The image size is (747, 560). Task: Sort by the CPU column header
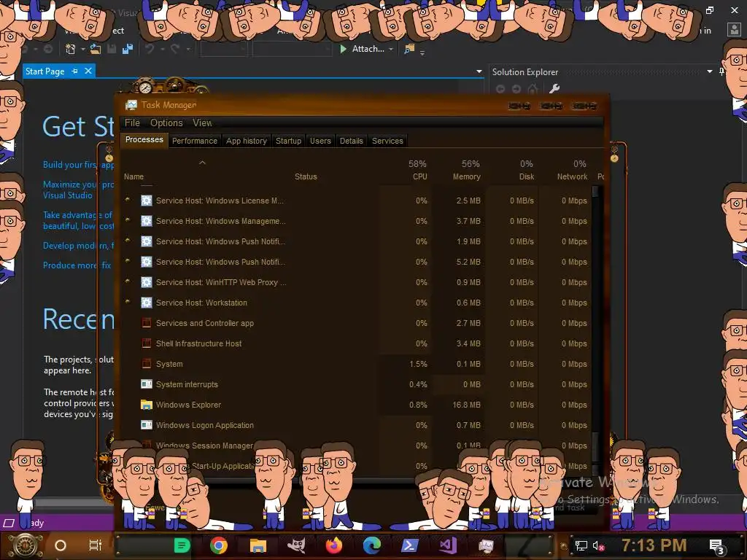[x=419, y=176]
